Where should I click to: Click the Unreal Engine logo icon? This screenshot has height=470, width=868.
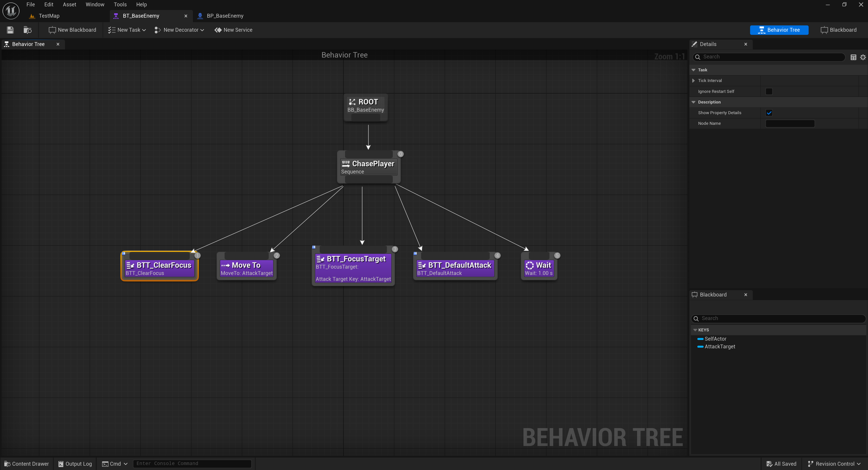(11, 11)
